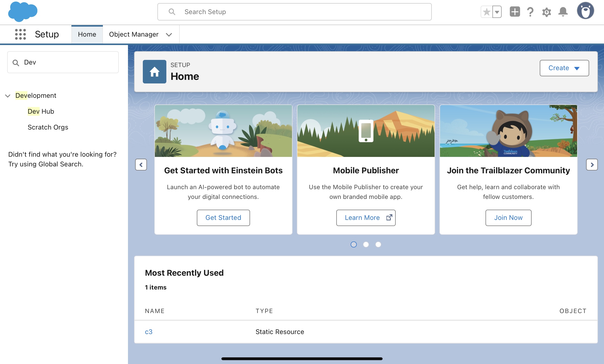Click the Mobile Publisher card title
Screen dimensions: 604x364
click(x=366, y=170)
